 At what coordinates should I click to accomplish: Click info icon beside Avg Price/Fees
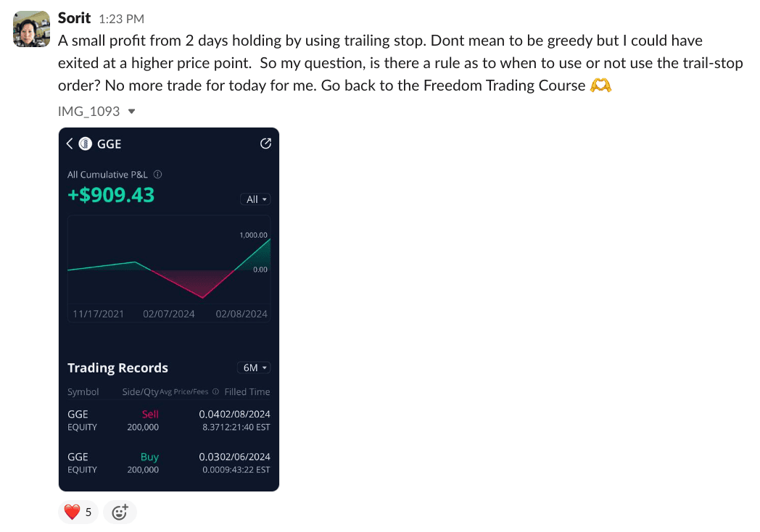pos(215,392)
